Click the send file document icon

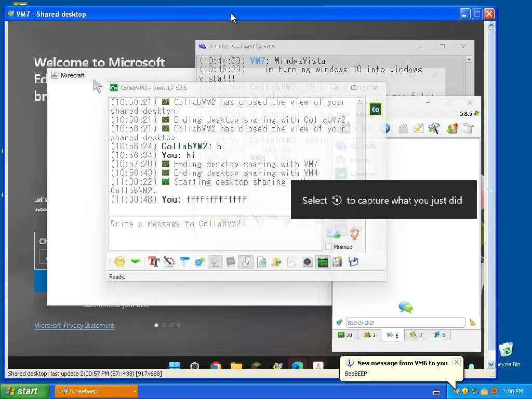tap(262, 262)
